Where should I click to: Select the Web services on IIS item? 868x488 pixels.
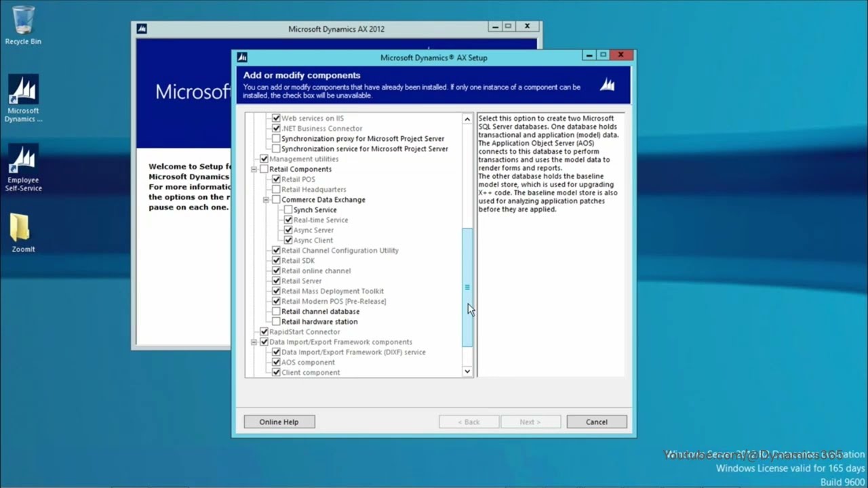click(x=312, y=119)
